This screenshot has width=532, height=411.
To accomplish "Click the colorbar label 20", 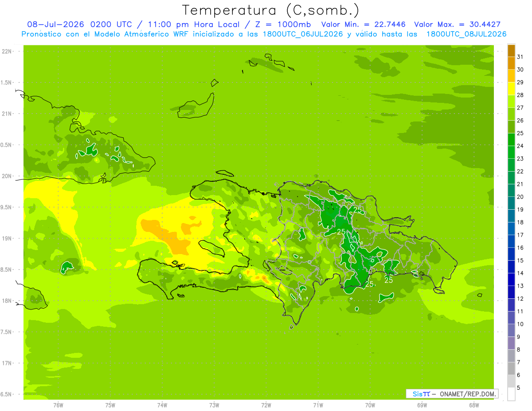I will 520,197.
